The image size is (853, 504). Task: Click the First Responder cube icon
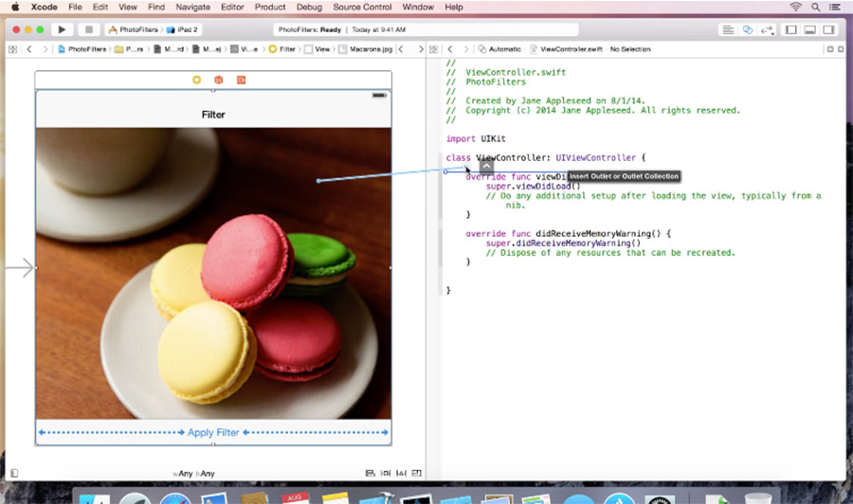(219, 80)
